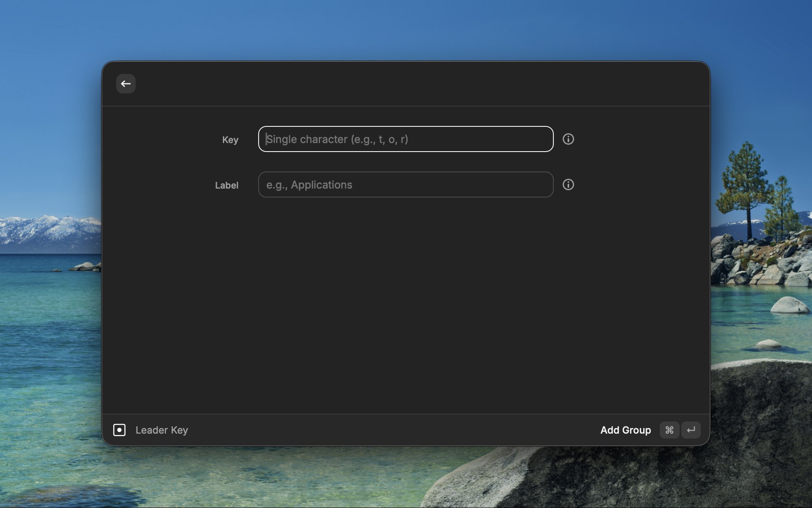
Task: Click the "Label" field label
Action: tap(227, 185)
